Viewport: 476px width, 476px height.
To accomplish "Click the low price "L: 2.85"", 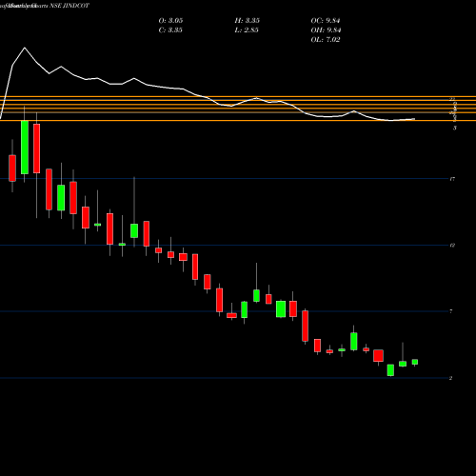I will click(x=247, y=30).
